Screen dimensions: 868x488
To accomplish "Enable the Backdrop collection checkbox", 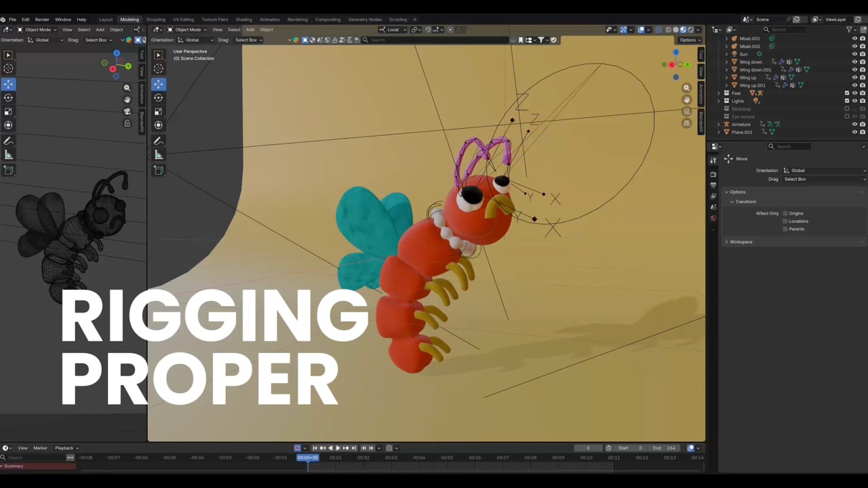I will [846, 108].
